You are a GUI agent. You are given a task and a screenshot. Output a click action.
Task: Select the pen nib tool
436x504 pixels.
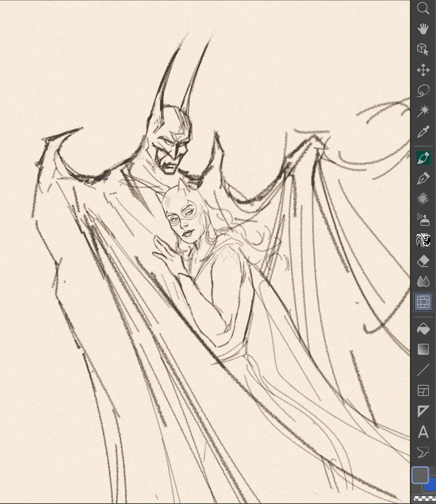tap(423, 178)
